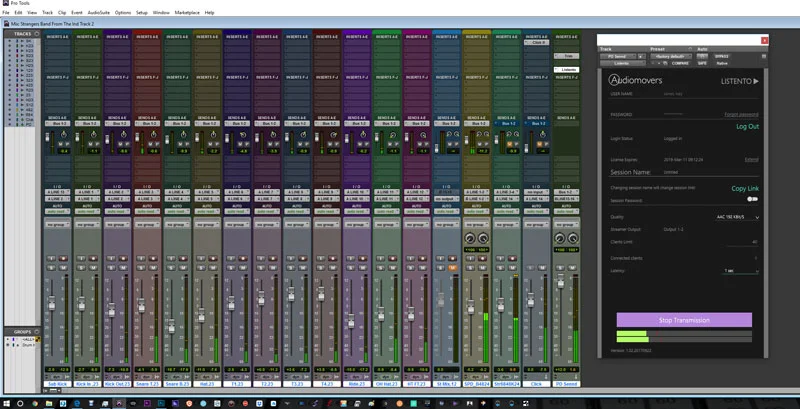Click send pan knob on T1.23 strip
This screenshot has height=409, width=800.
244,135
